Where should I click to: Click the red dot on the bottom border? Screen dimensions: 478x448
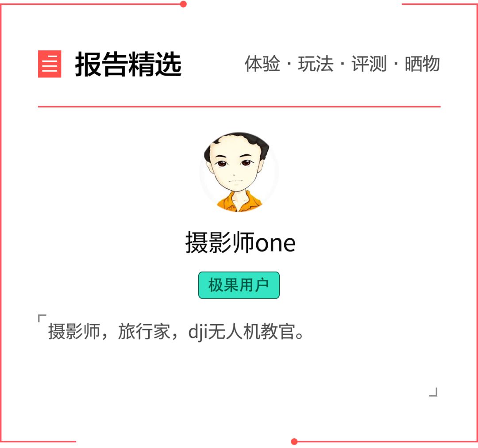point(294,442)
